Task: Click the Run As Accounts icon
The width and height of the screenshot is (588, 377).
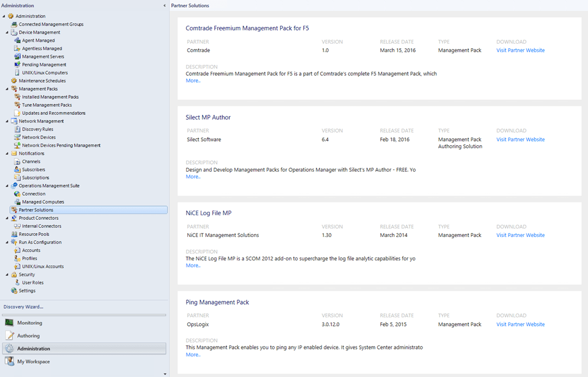Action: (17, 250)
